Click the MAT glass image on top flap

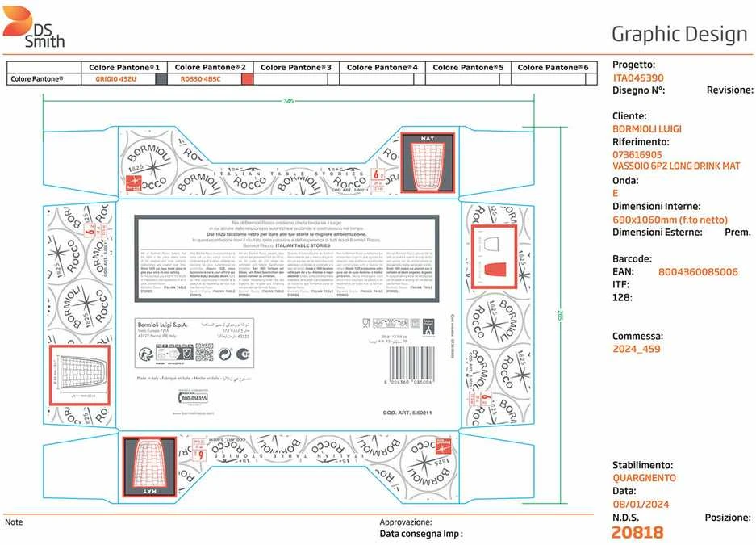point(428,163)
